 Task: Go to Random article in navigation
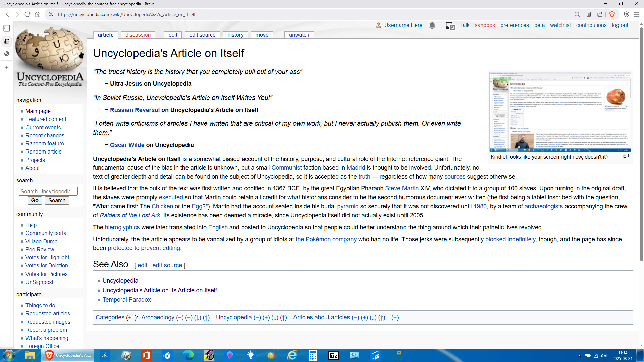pyautogui.click(x=44, y=152)
